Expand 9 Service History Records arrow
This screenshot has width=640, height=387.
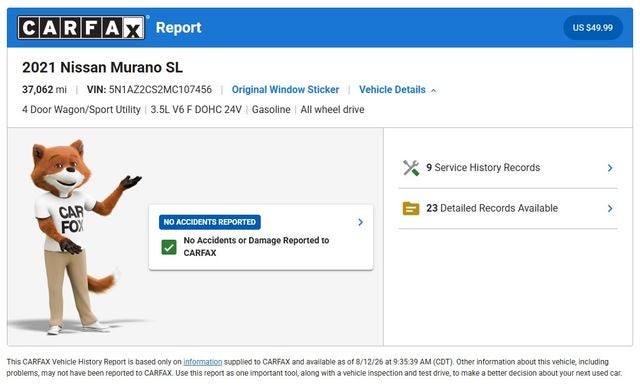[610, 168]
